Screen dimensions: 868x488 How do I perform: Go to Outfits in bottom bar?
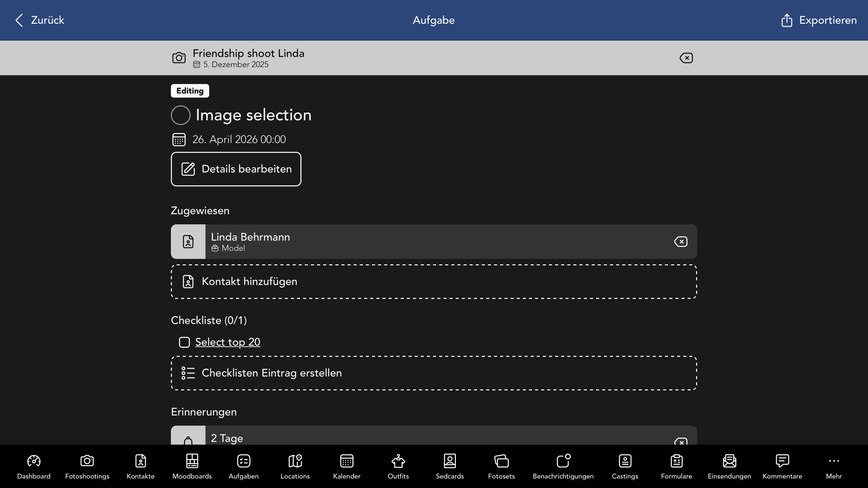tap(398, 466)
